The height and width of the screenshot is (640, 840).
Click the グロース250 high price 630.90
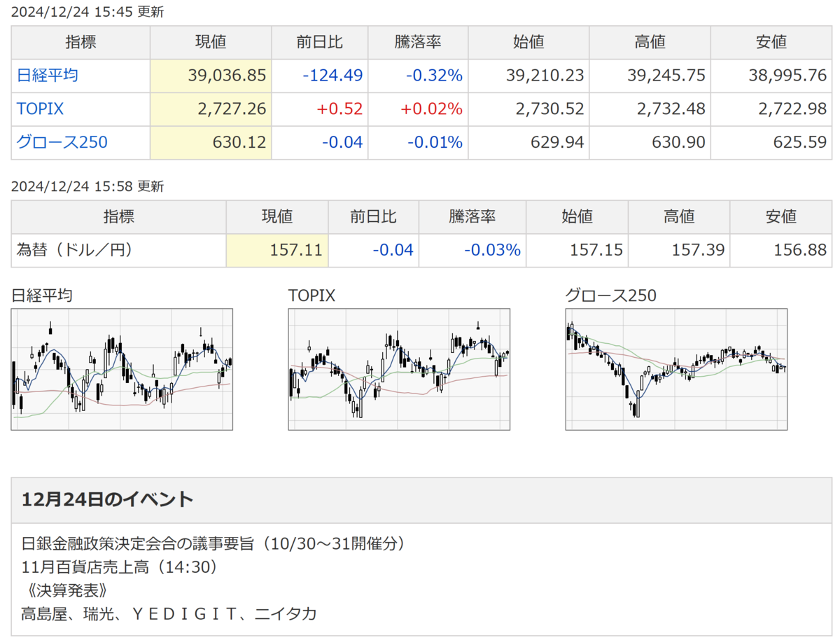(x=678, y=143)
